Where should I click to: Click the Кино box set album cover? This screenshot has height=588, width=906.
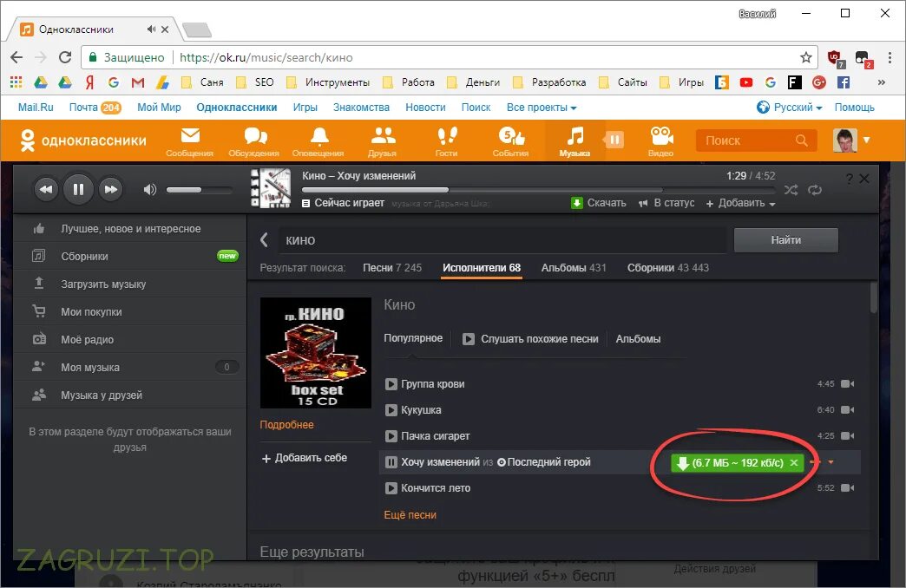316,353
